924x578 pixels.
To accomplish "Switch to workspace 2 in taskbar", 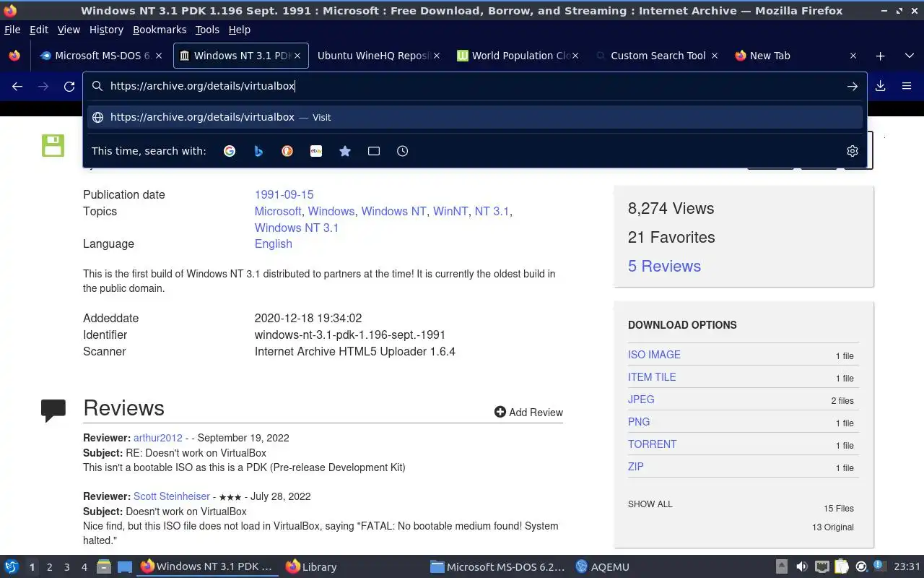I will tap(49, 567).
